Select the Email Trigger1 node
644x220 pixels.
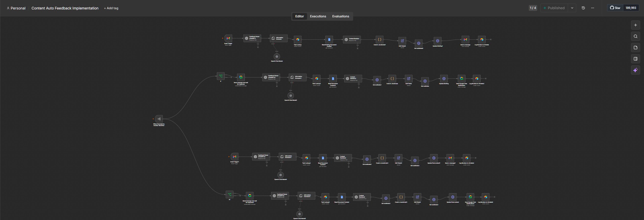click(235, 157)
